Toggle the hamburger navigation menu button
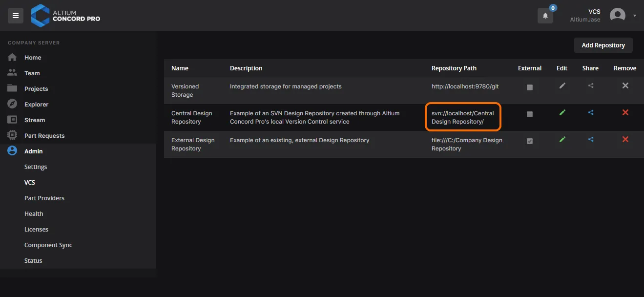The image size is (644, 297). tap(16, 16)
